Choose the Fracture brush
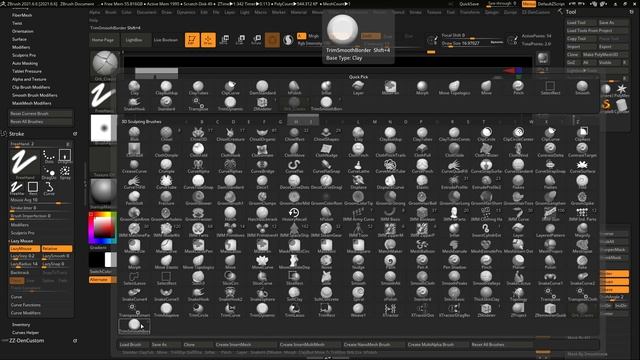Viewport: 640px width, 360px height. click(x=166, y=198)
